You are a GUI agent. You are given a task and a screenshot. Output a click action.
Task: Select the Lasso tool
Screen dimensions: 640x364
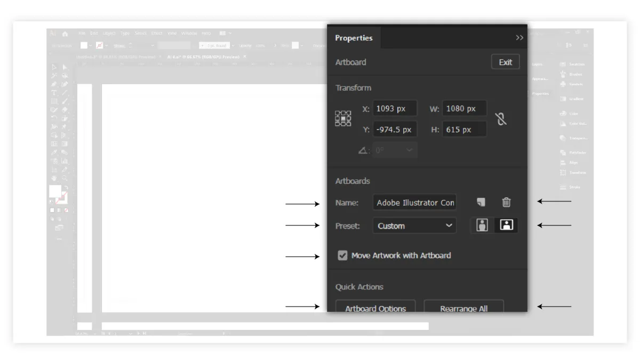coord(65,76)
